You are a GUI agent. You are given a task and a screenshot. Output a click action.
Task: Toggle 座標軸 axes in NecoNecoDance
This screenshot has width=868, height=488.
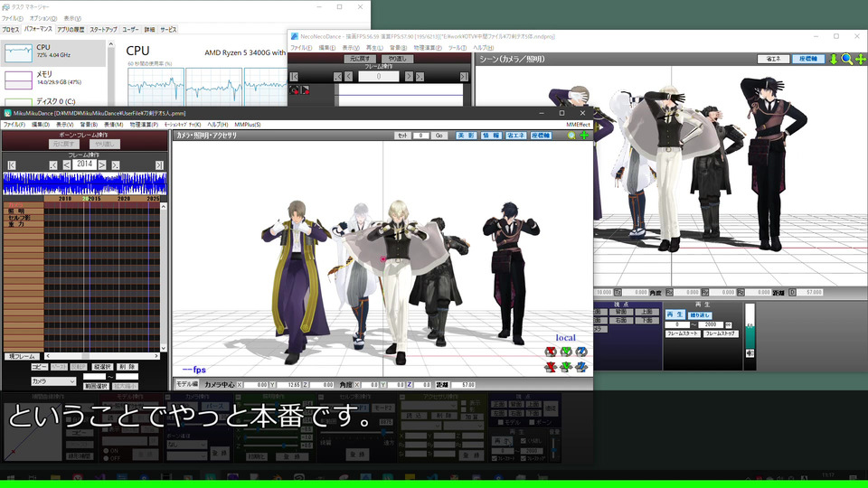(x=808, y=59)
